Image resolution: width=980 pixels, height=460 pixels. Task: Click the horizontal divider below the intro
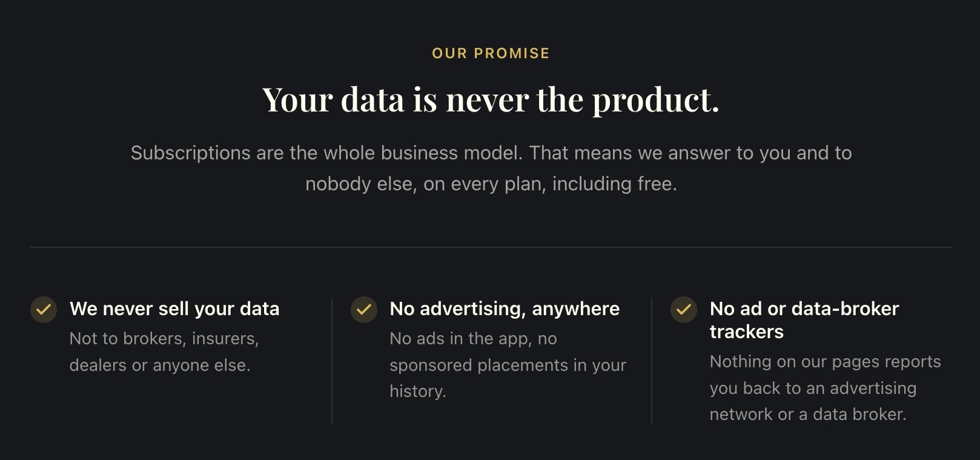(x=491, y=247)
